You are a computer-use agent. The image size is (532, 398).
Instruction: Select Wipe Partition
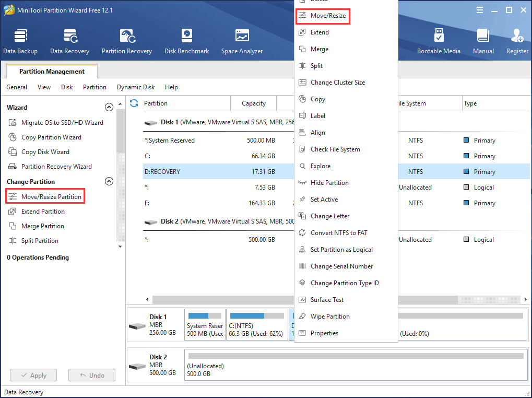(x=346, y=316)
